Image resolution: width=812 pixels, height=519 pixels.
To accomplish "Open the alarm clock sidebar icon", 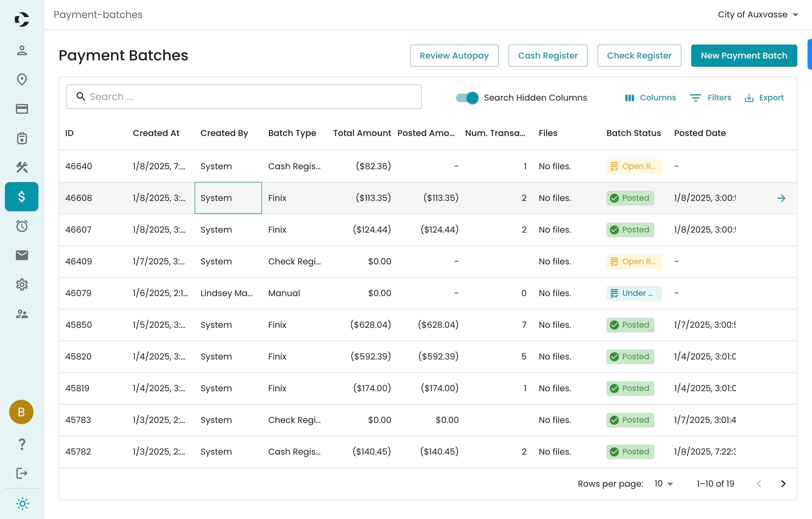I will 22,226.
